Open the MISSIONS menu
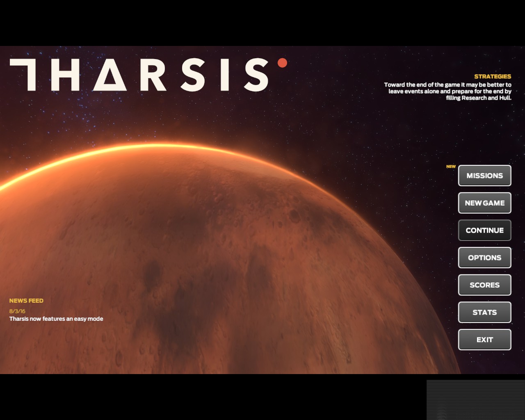Image resolution: width=525 pixels, height=420 pixels. tap(484, 176)
